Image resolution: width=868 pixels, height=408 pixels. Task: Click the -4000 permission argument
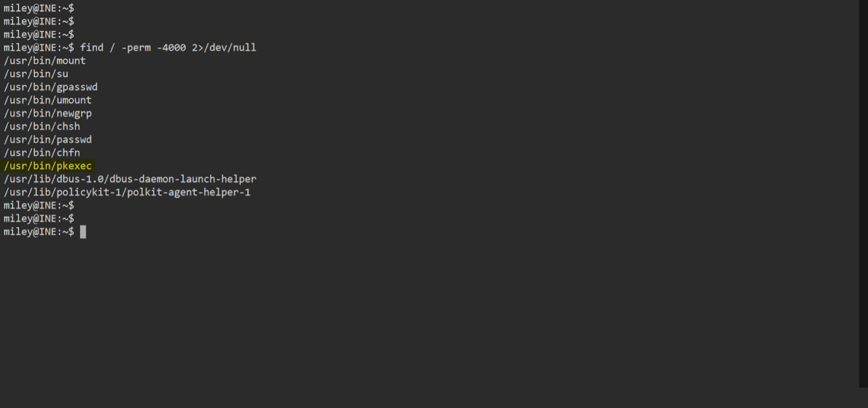(x=171, y=48)
